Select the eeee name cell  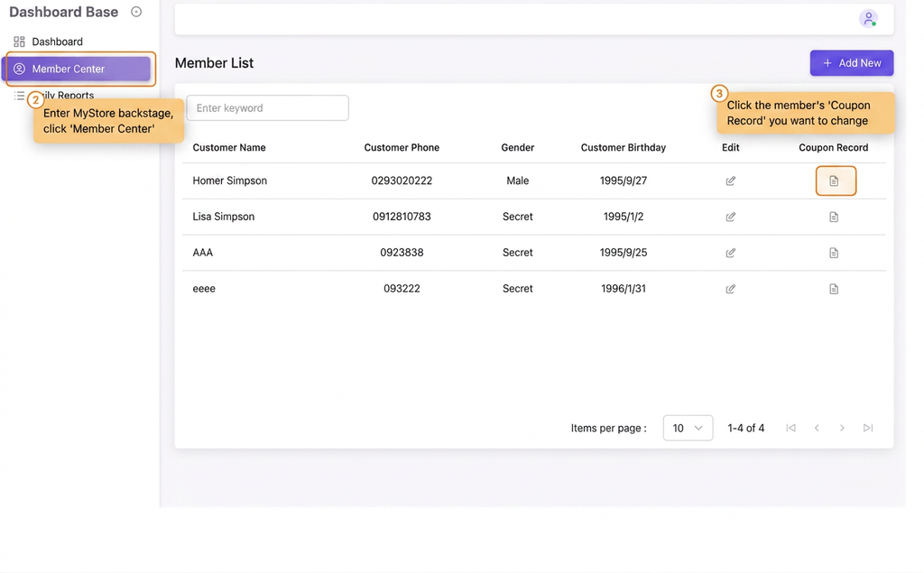pyautogui.click(x=204, y=289)
